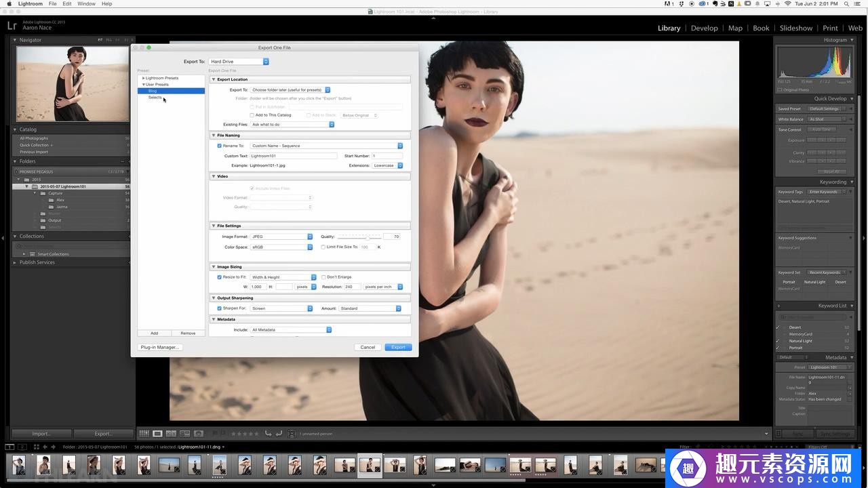Select Loupe view icon in toolbar
Screen dimensions: 868x488
(x=157, y=433)
